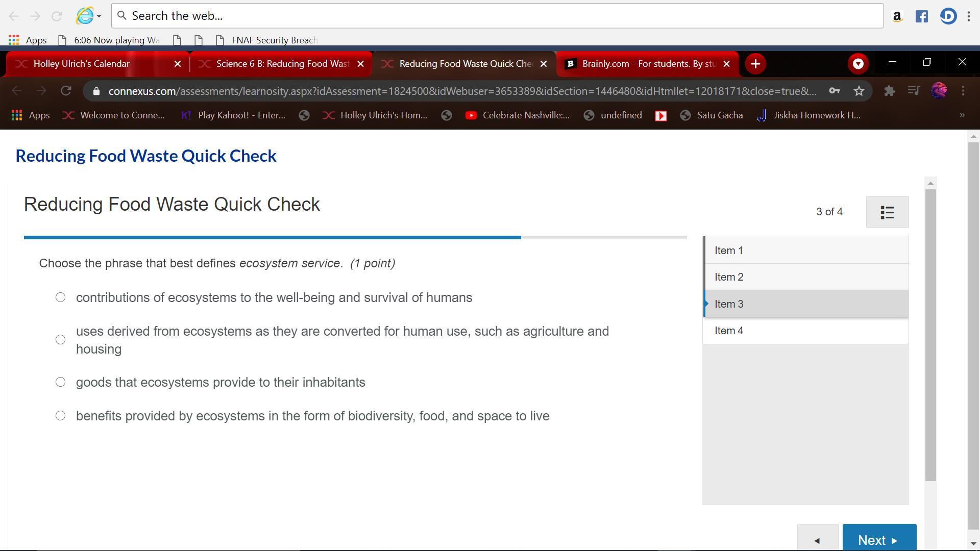This screenshot has height=551, width=980.
Task: Select answer 'goods that ecosystems provide'
Action: click(60, 382)
